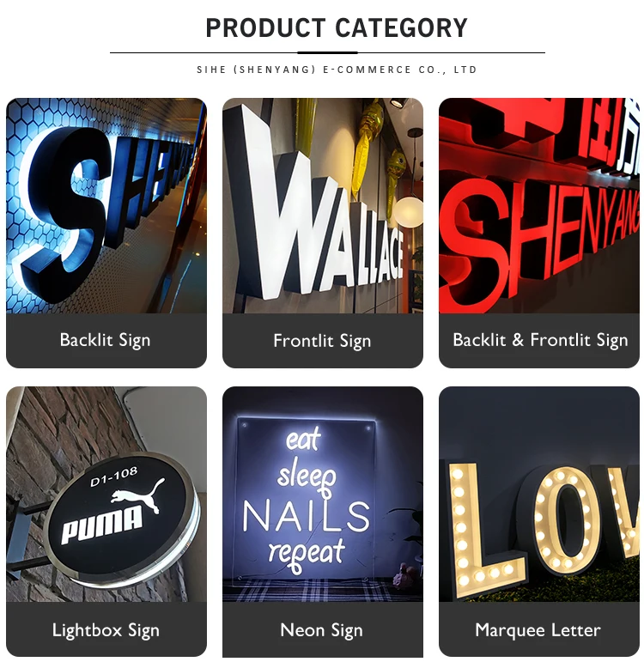Screen dimensions: 644x668
Task: Go to Lightbox Sign category
Action: pyautogui.click(x=106, y=630)
